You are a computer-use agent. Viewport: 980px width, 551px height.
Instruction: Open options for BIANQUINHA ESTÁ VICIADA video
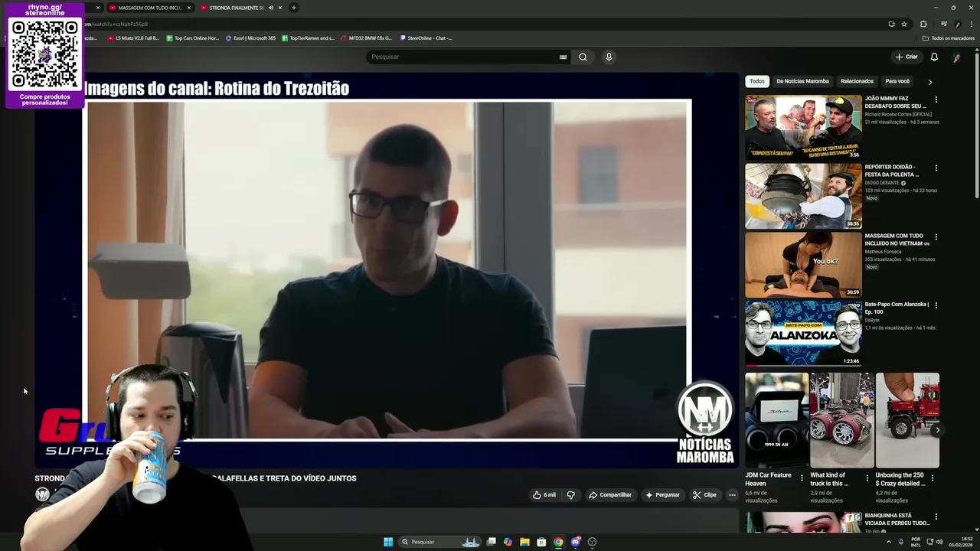[x=936, y=518]
